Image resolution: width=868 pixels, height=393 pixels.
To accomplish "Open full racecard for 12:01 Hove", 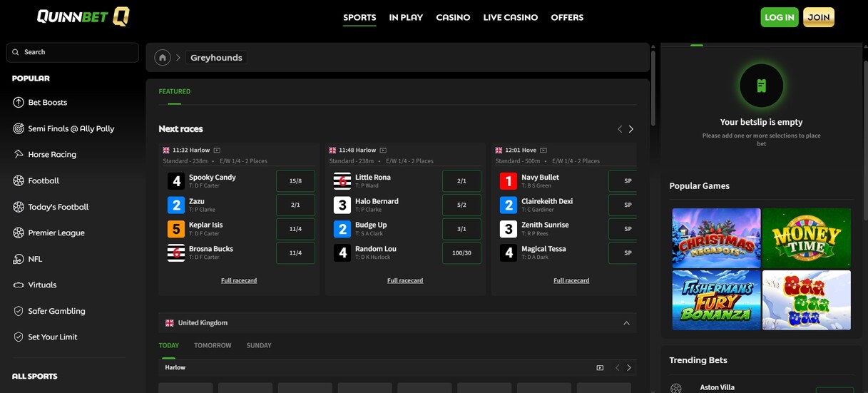I will click(x=571, y=280).
